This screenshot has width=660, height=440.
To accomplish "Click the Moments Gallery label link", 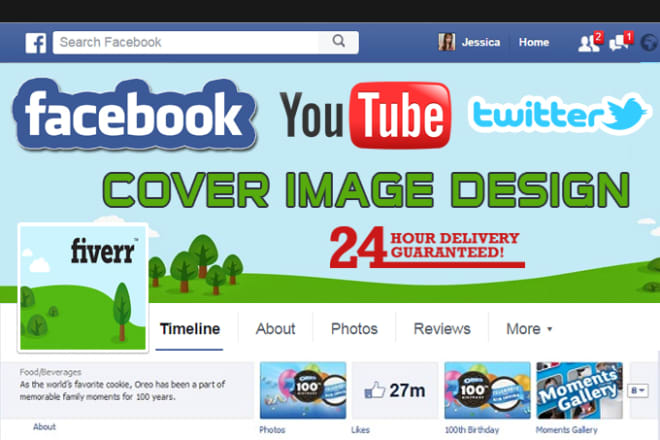I will [567, 430].
